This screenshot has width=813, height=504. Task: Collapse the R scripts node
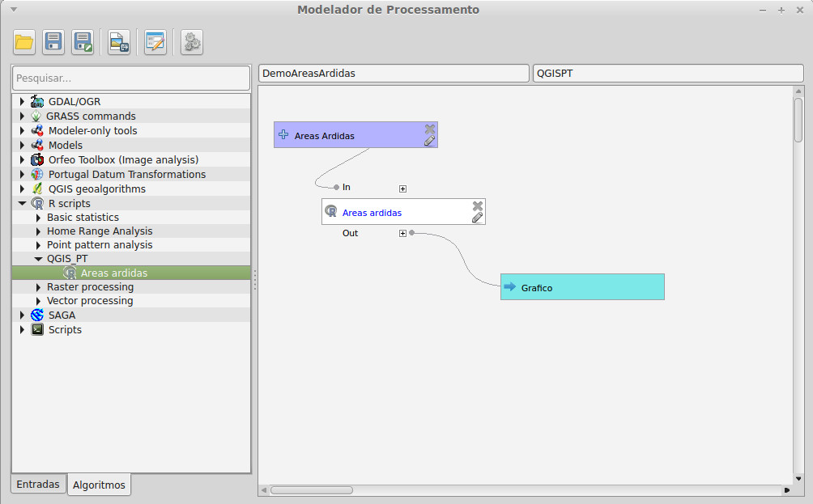coord(23,203)
